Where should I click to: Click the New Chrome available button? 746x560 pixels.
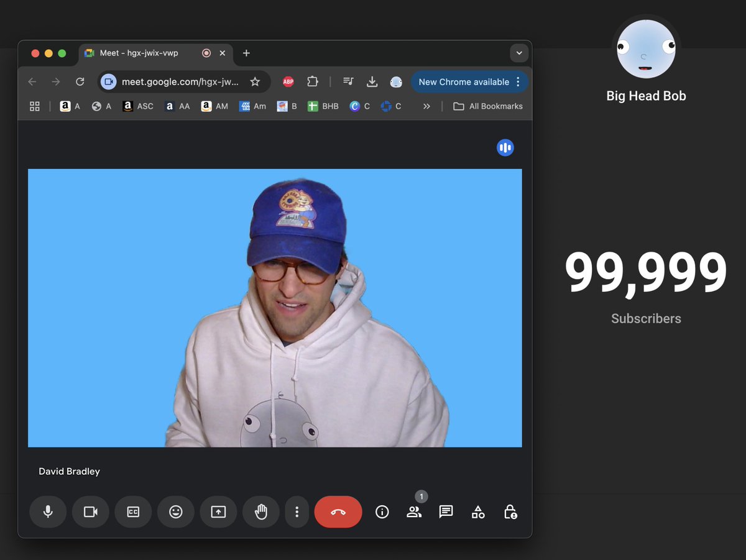point(463,81)
